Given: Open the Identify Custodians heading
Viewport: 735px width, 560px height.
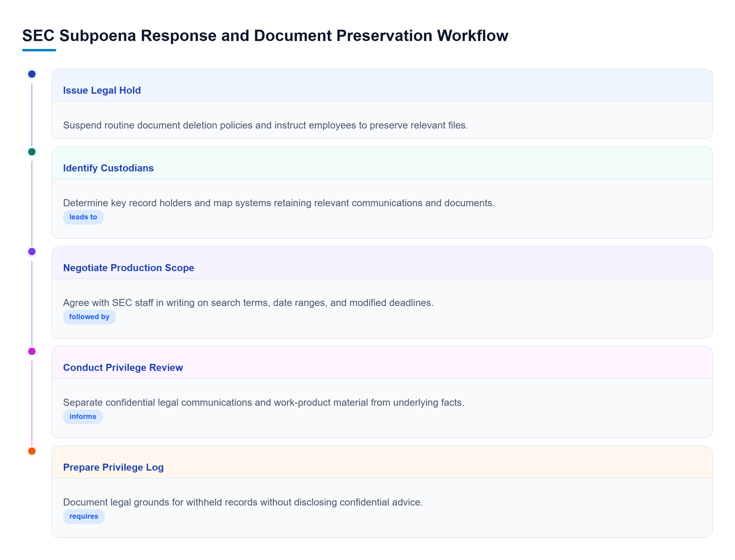Looking at the screenshot, I should click(108, 168).
